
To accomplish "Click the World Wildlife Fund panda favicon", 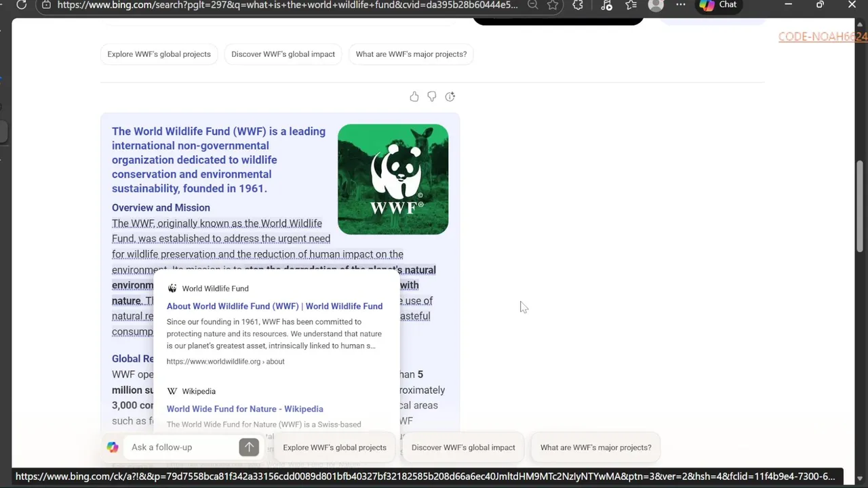I will coord(172,288).
